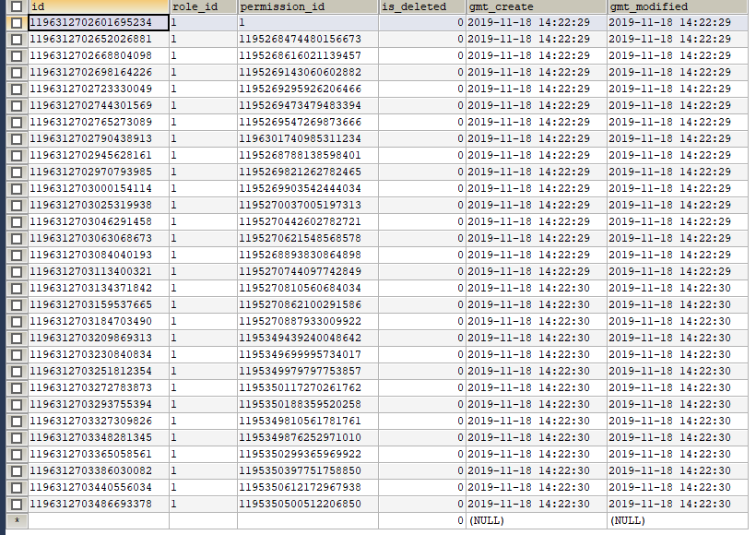The image size is (756, 535).
Task: Select id cell 1196312703134371842
Action: click(x=99, y=288)
